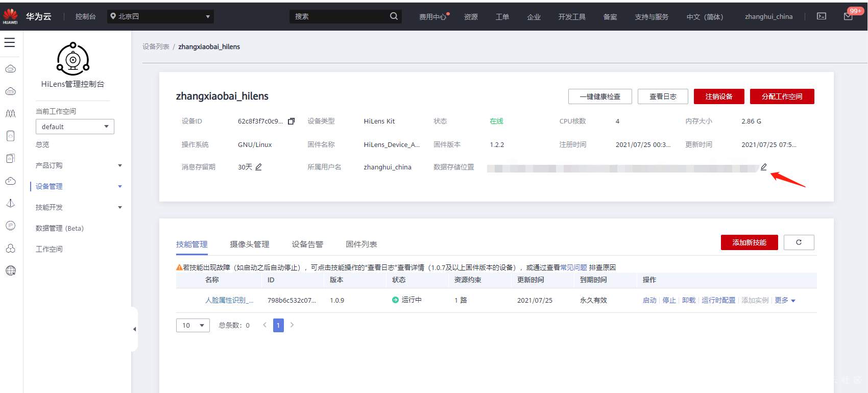Refresh the skill list
868x393 pixels.
coord(799,242)
